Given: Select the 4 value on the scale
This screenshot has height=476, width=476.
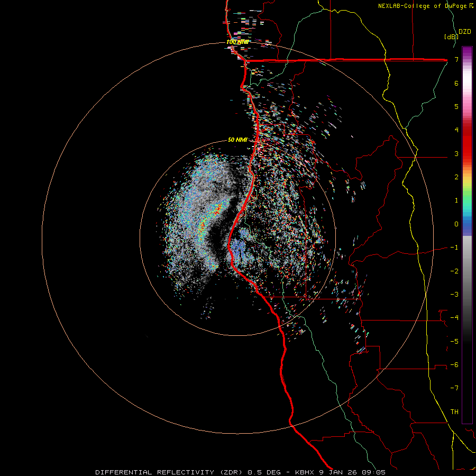Looking at the screenshot, I should 456,130.
